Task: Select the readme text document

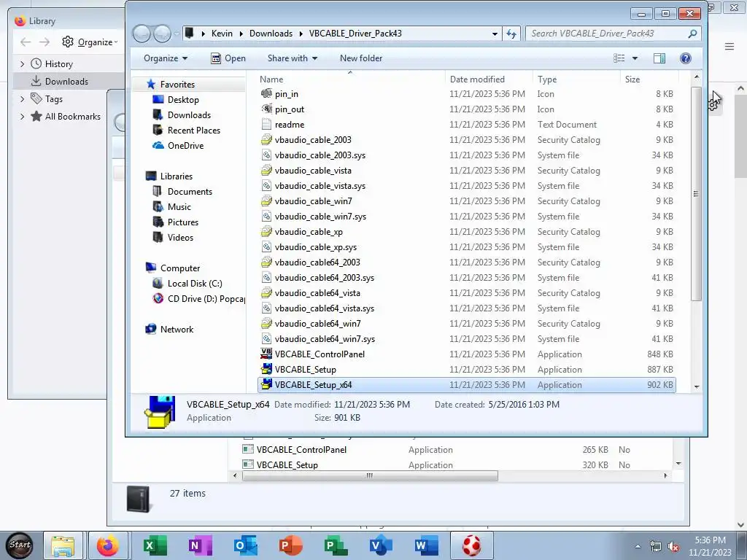Action: click(x=467, y=124)
